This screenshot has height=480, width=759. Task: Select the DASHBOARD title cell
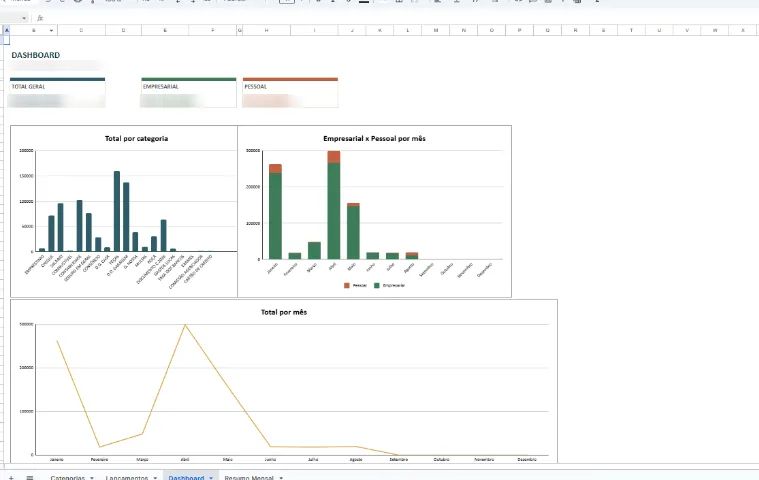36,55
